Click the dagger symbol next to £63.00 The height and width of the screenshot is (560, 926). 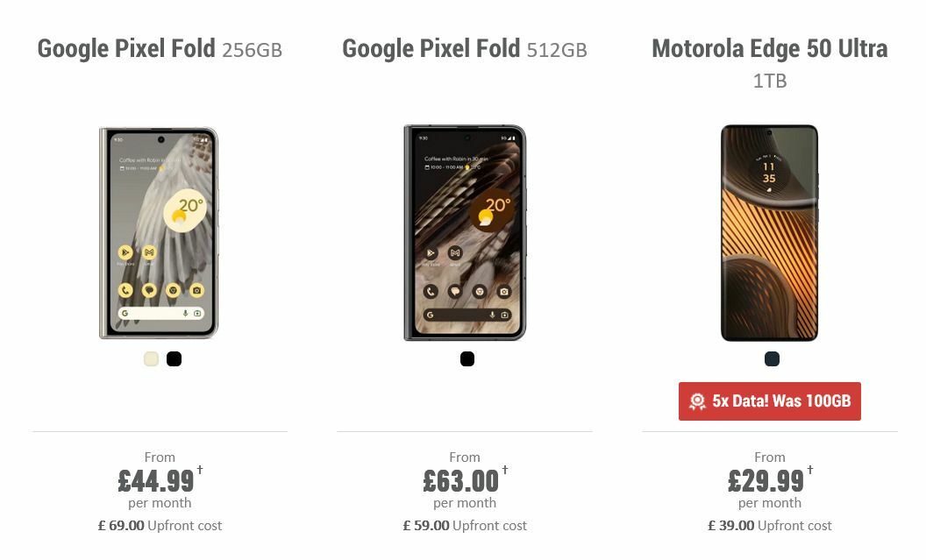point(503,470)
